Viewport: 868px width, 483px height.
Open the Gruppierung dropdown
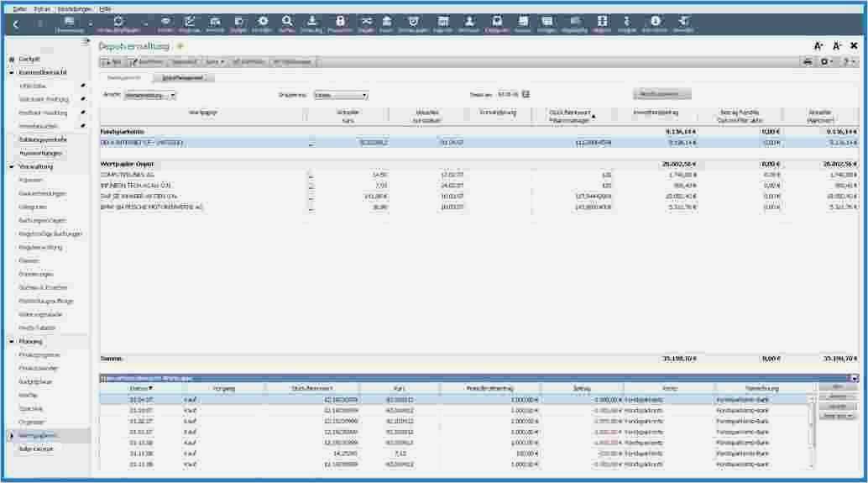[341, 95]
